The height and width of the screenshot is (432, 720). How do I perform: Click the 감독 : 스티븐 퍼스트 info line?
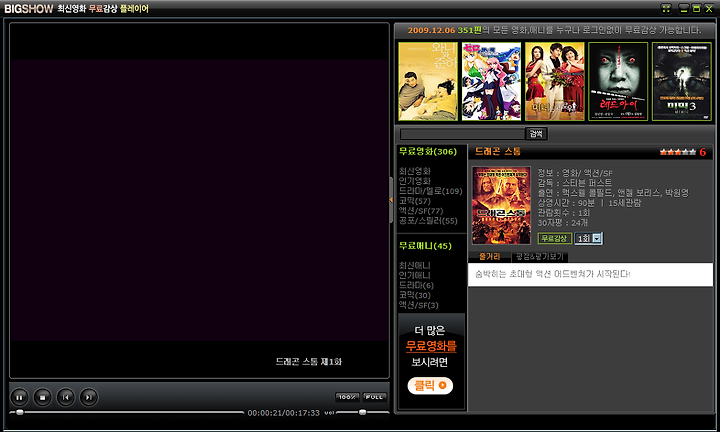[575, 183]
